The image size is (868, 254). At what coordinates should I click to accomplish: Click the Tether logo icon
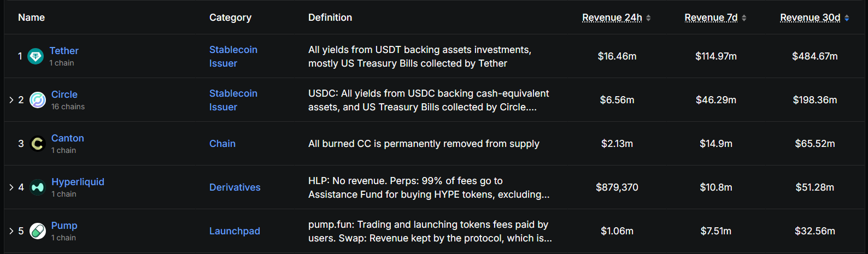click(36, 56)
